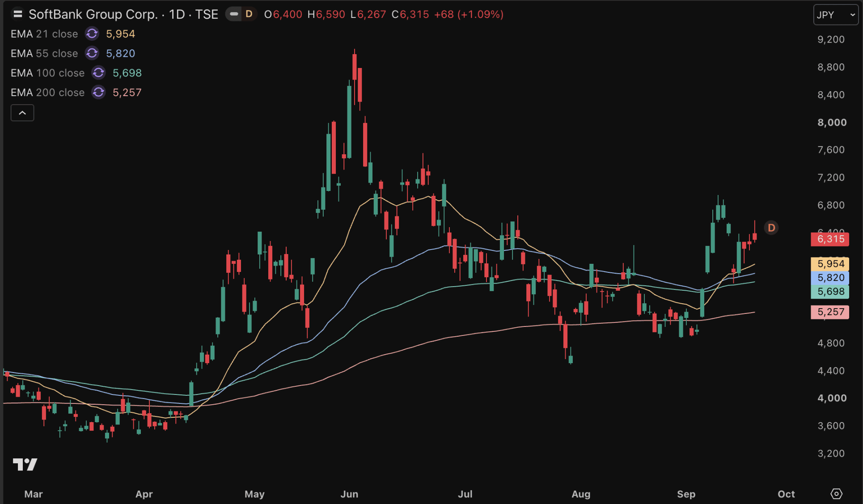Collapse the indicator legend with the chevron
Screen dimensions: 863x504
[x=22, y=113]
